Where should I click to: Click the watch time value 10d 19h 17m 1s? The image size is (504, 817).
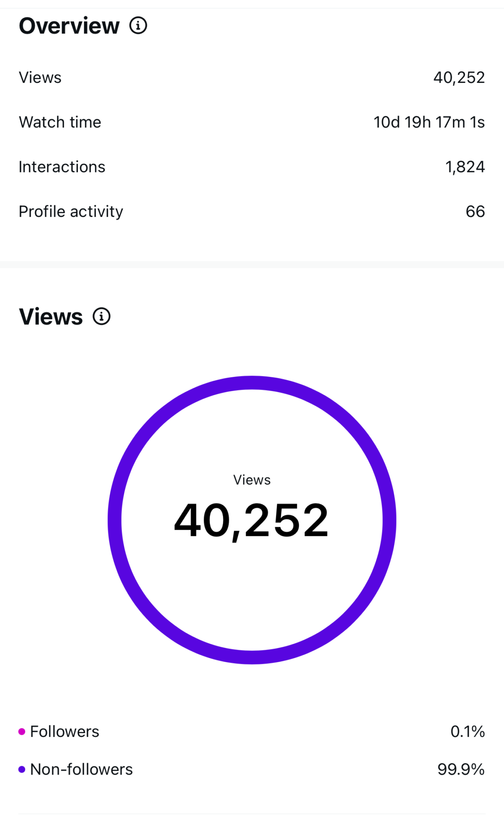coord(429,122)
